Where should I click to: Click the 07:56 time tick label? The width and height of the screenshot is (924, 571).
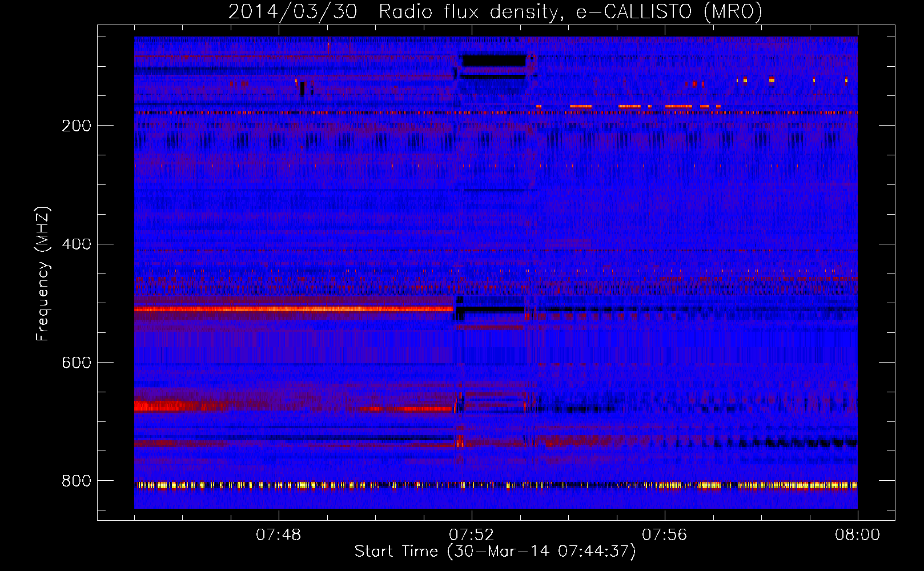[x=665, y=535]
